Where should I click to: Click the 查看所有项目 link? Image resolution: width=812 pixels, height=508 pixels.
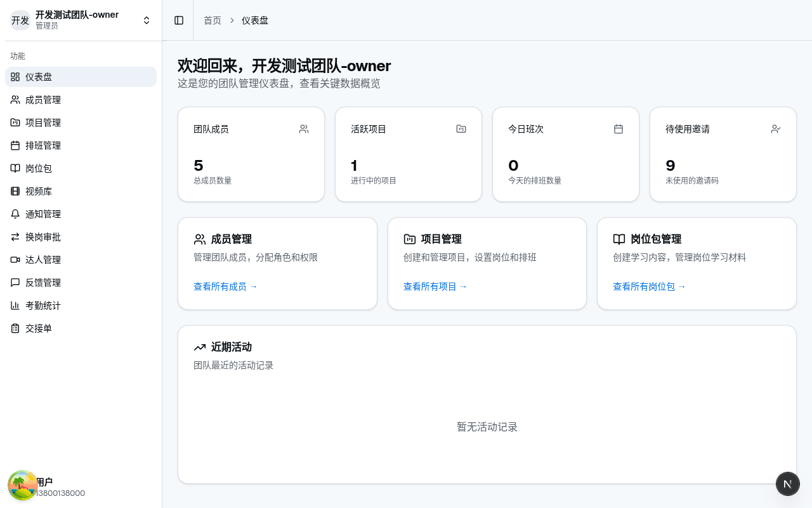pos(431,286)
